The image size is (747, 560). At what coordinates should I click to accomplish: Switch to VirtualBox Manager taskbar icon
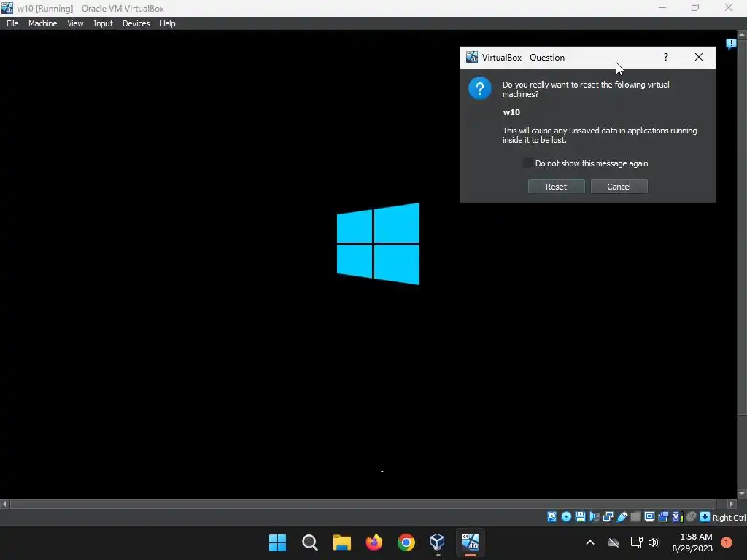[438, 542]
